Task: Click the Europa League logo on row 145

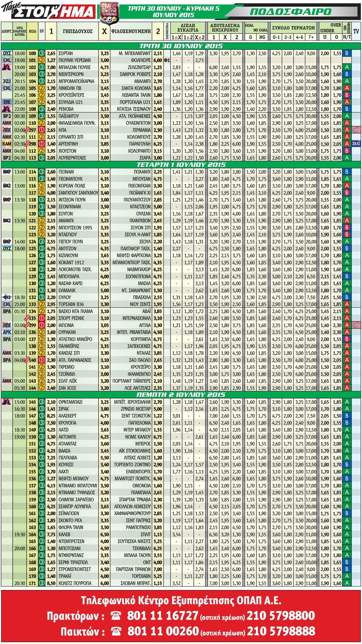Action: tap(7, 402)
